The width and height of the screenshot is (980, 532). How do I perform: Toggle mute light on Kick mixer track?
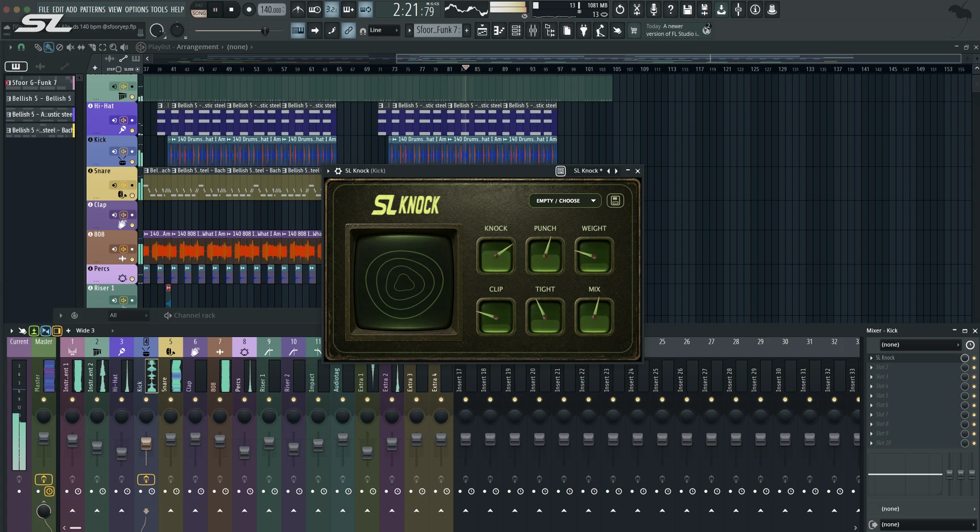tap(146, 400)
